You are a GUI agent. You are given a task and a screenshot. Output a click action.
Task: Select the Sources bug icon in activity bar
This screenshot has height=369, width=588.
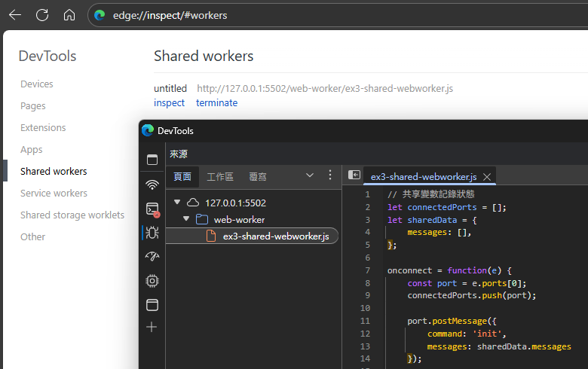coord(152,233)
